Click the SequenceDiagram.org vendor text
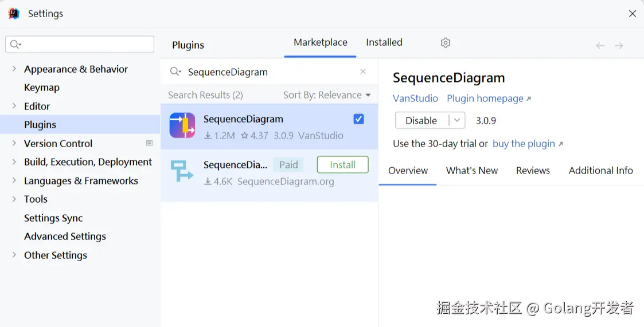The width and height of the screenshot is (644, 327). point(286,182)
